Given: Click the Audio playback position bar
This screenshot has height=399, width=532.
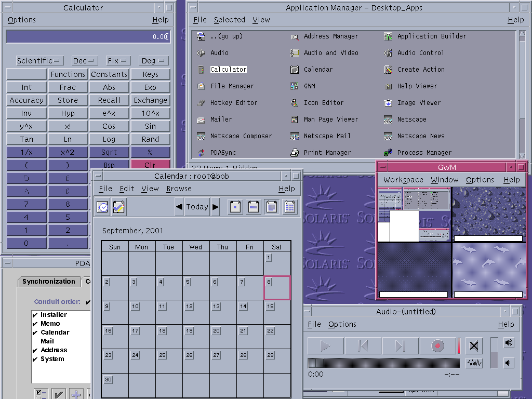Looking at the screenshot, I should [383, 363].
